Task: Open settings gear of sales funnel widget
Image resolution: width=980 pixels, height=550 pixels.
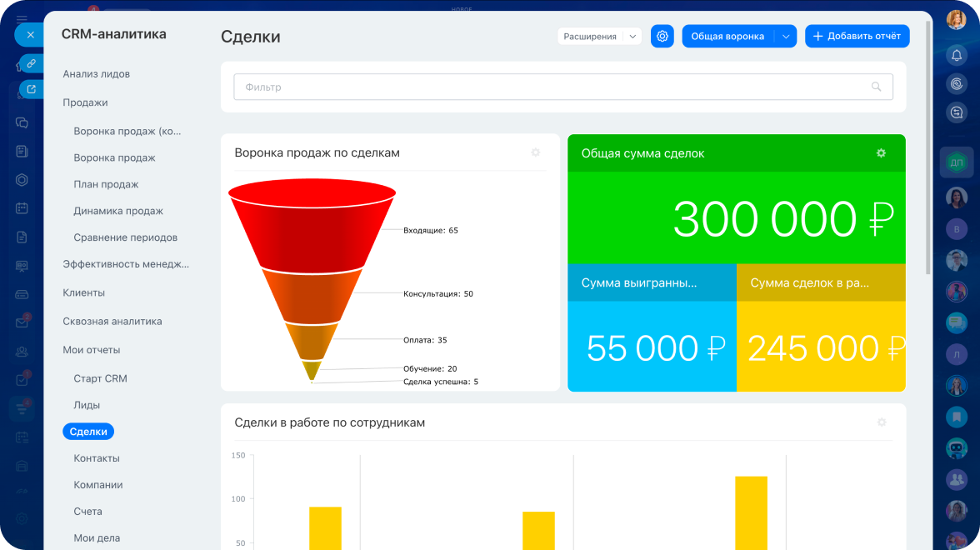Action: click(536, 152)
